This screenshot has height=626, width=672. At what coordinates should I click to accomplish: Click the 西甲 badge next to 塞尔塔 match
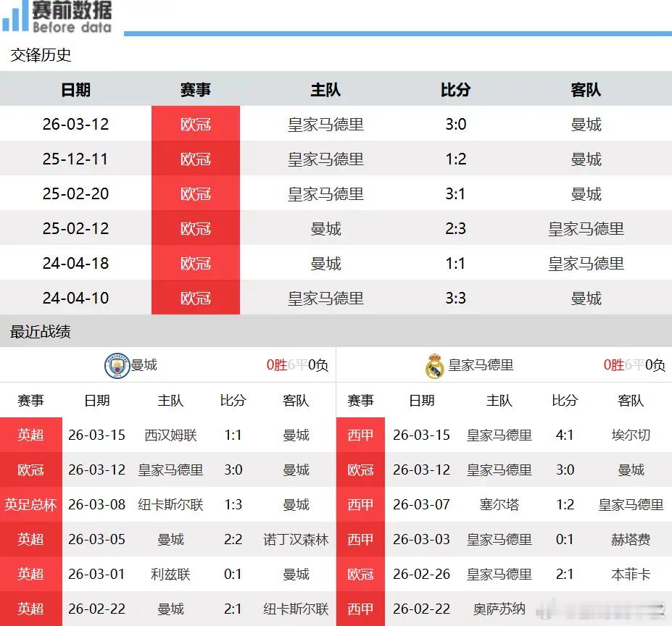(x=360, y=505)
